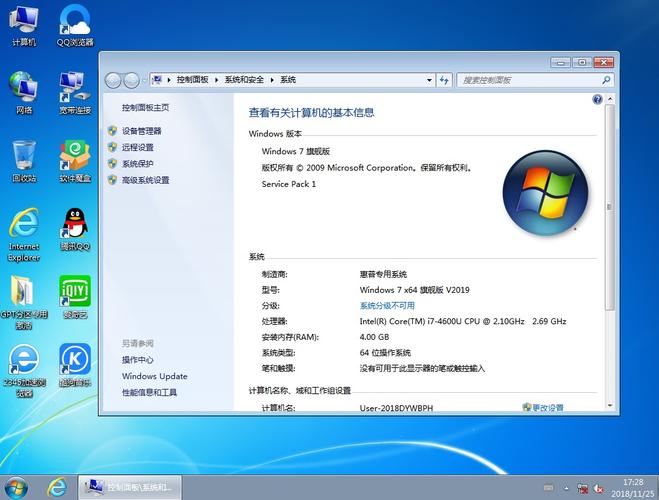Select 设备管理器 in the left panel
The height and width of the screenshot is (500, 659).
(x=141, y=131)
